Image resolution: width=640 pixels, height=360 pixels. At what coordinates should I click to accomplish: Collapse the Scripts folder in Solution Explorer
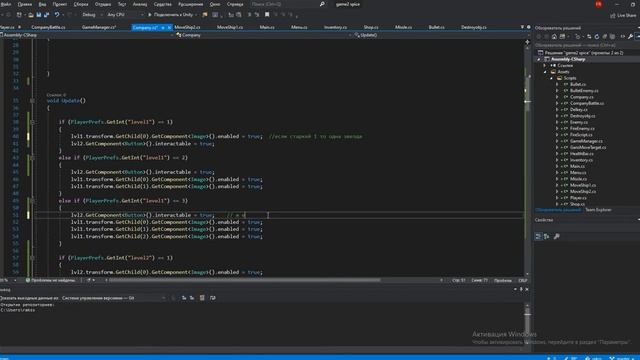pos(551,78)
